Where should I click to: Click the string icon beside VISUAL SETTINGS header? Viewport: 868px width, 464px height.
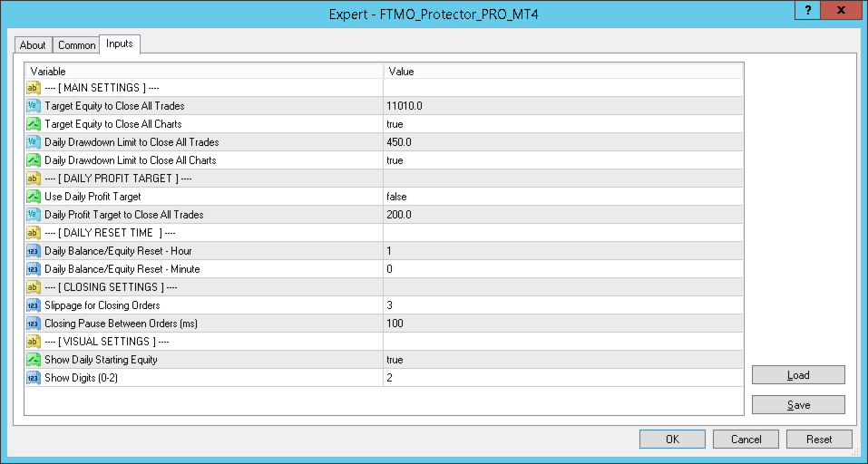point(34,342)
